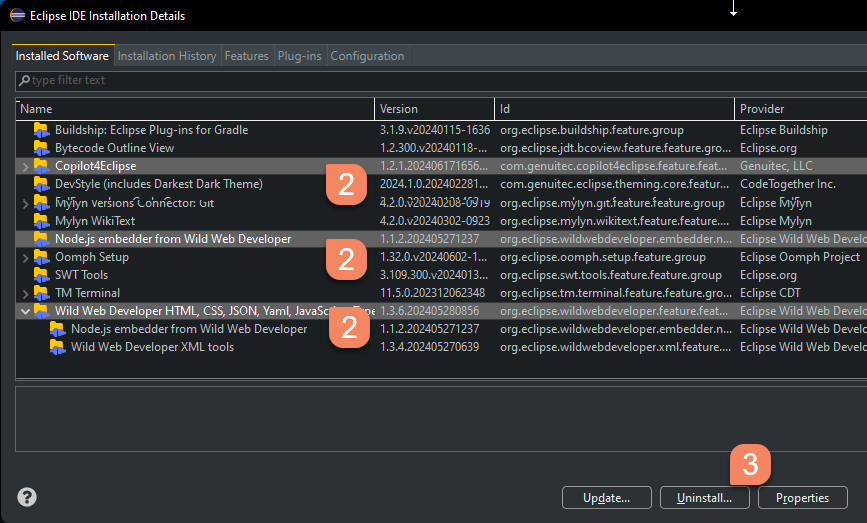
Task: Click provider Eclipse CDT
Action: (x=770, y=293)
